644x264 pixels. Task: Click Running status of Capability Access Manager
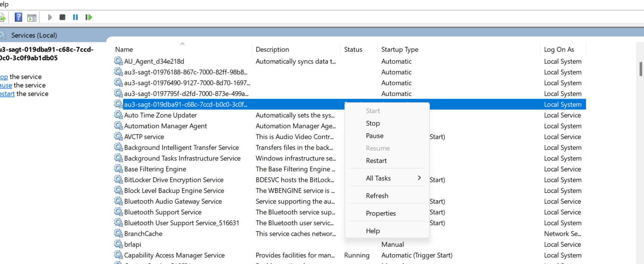(x=357, y=255)
